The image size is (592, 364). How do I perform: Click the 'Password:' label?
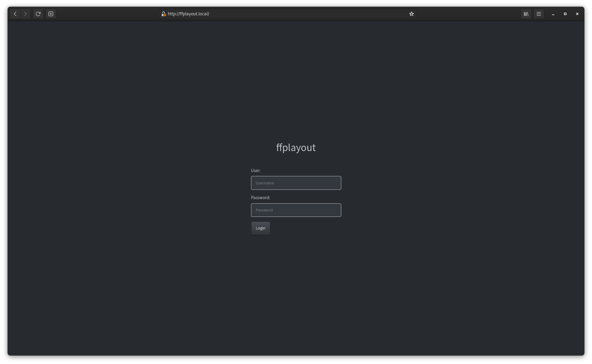click(260, 198)
